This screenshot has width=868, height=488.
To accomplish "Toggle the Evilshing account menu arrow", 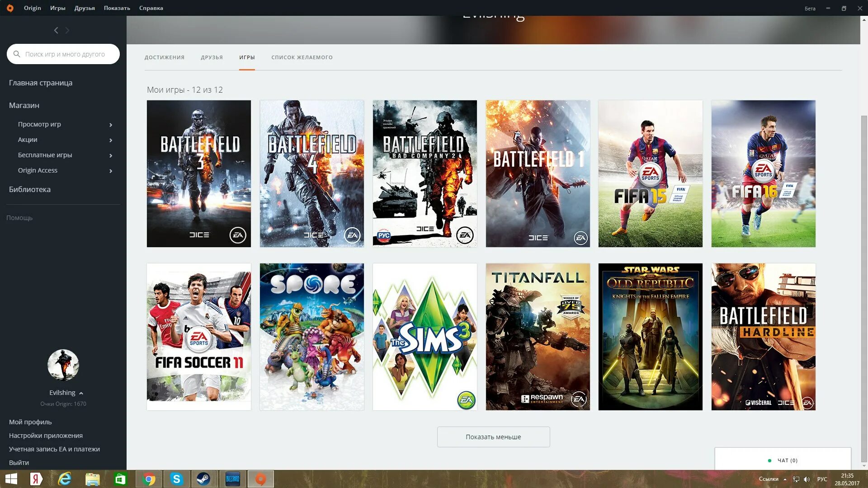I will point(81,393).
